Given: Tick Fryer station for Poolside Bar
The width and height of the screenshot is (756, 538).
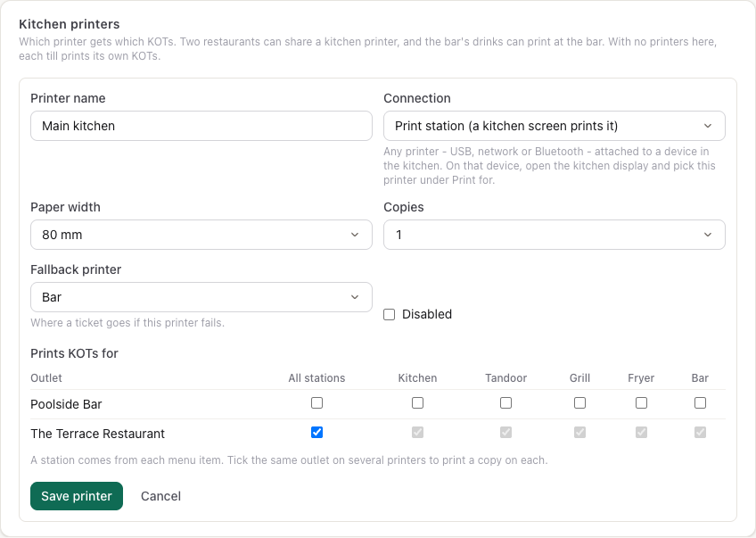Looking at the screenshot, I should point(641,403).
